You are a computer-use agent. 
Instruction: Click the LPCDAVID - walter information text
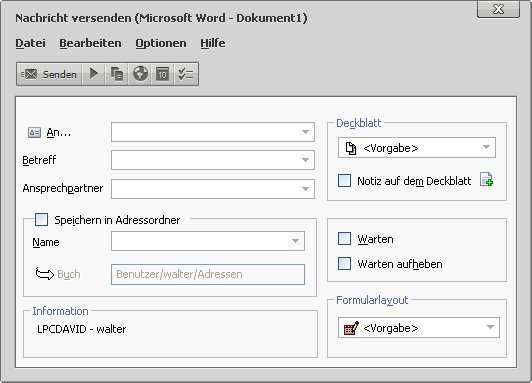click(81, 329)
